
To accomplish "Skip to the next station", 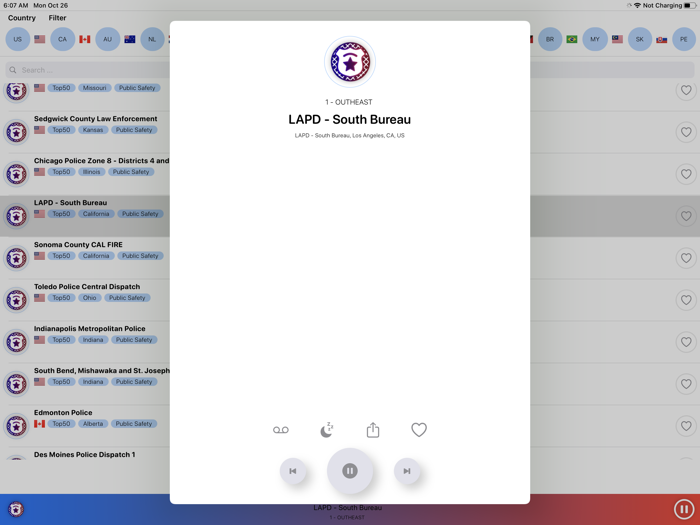I will 407,471.
